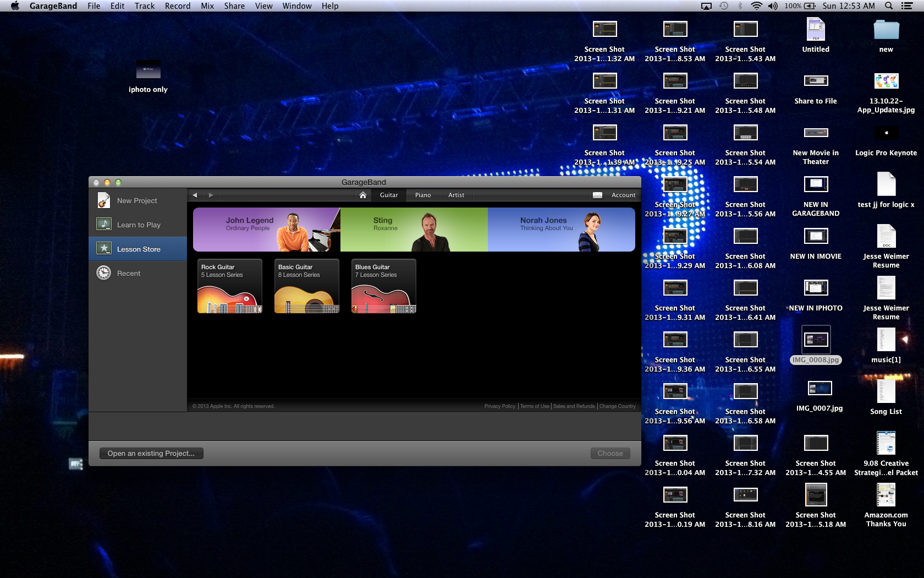
Task: Select 13.10.22-App_Updates.jpg desktop file
Action: (886, 92)
